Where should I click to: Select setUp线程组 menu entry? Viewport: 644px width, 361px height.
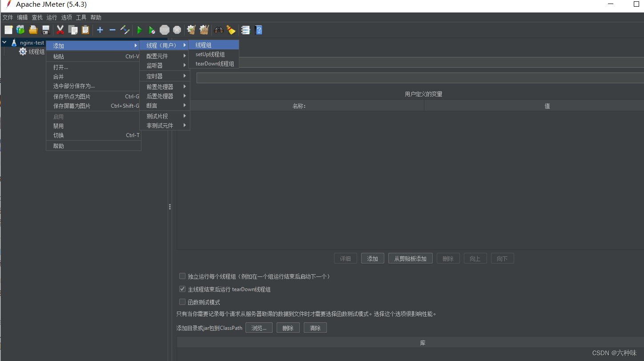coord(214,54)
